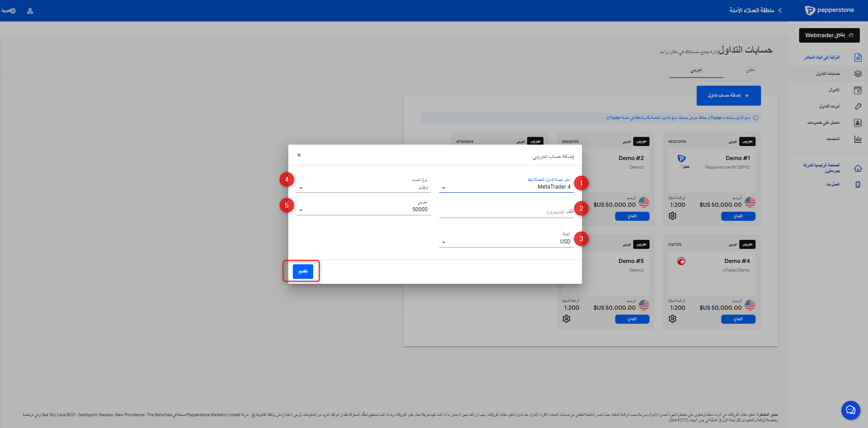Open get rebates sidebar menu item
The image size is (868, 428).
[x=824, y=123]
